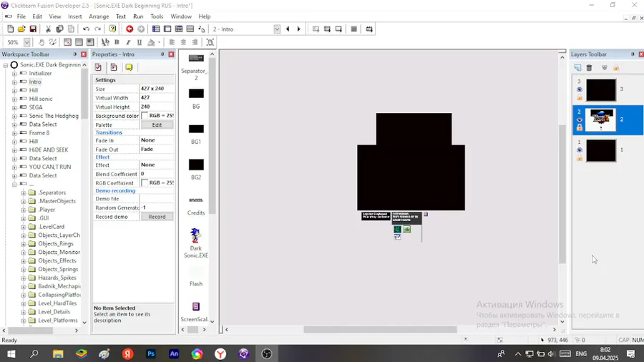The width and height of the screenshot is (644, 362).
Task: Click the Background color swatch
Action: [x=145, y=116]
